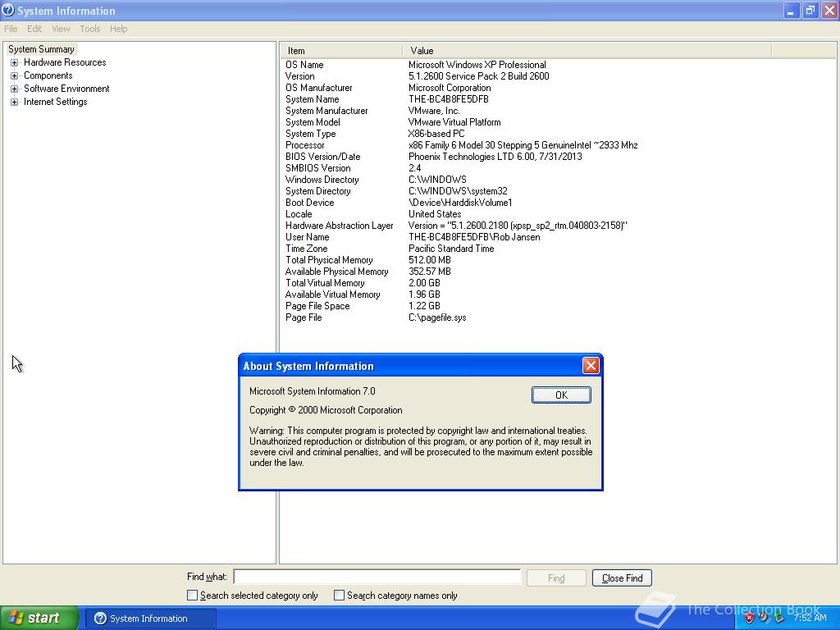Click the Close Find button
The image size is (840, 630).
(x=622, y=578)
